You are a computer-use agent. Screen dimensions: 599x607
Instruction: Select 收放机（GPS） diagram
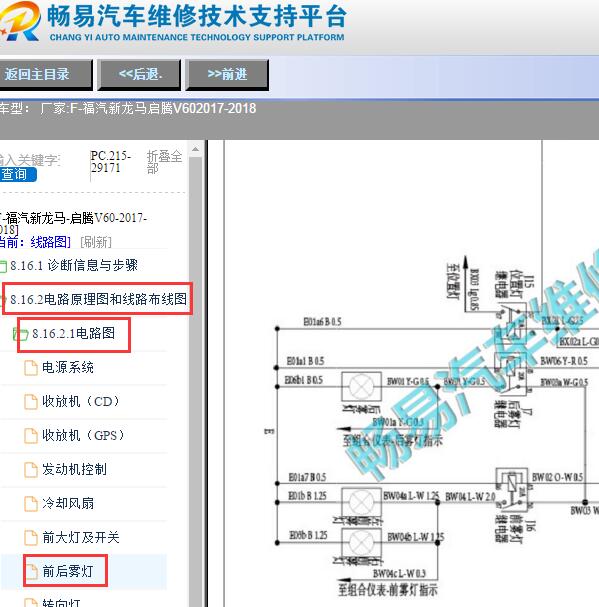coord(84,436)
